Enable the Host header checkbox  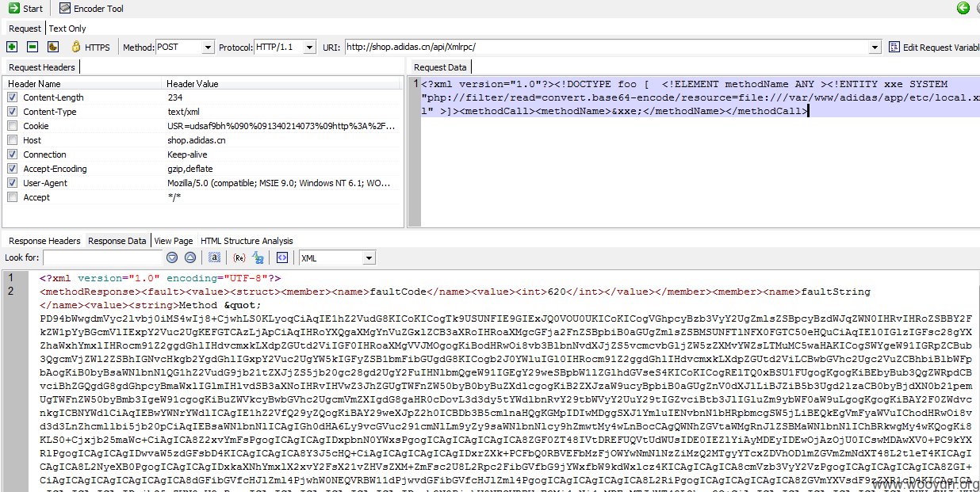(12, 140)
